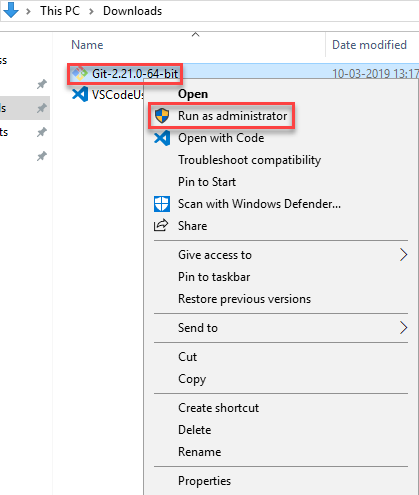
Task: Choose Pin to Start
Action: 207,182
